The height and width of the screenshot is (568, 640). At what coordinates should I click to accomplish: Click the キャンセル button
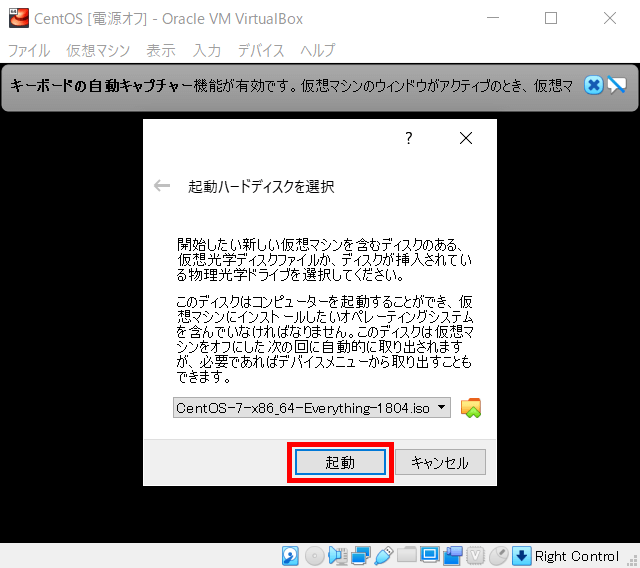[x=440, y=462]
